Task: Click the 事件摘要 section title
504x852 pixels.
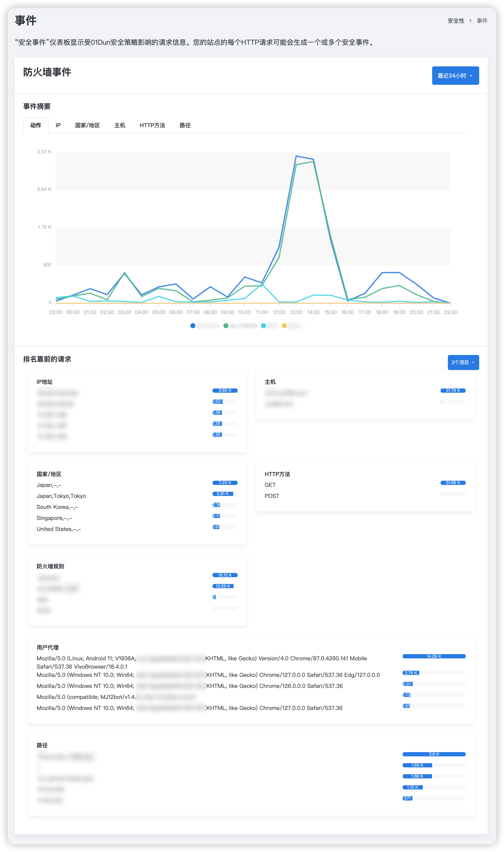Action: point(37,106)
